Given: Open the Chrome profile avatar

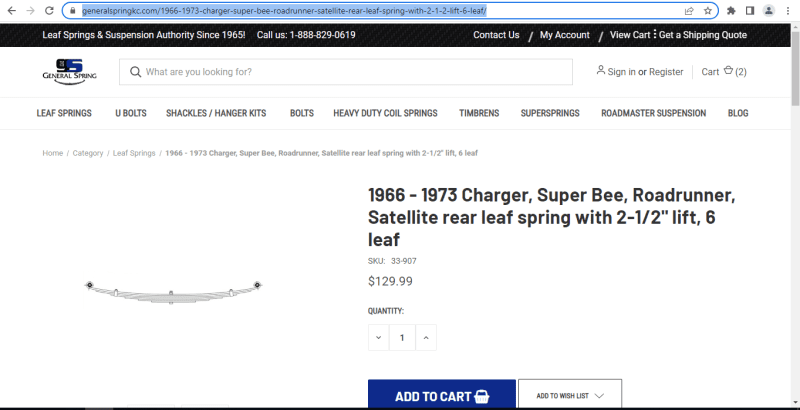Looking at the screenshot, I should click(768, 10).
